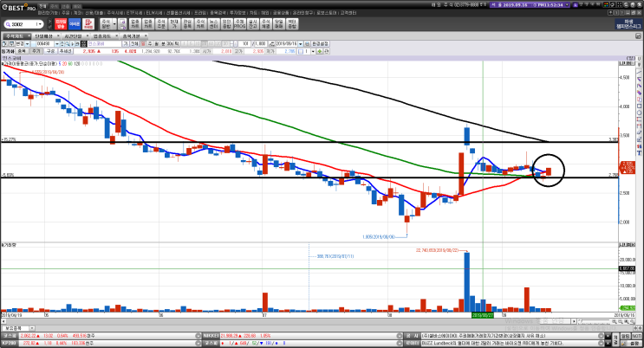Click the blue square icon in the toolbar
644x348 pixels.
point(75,24)
